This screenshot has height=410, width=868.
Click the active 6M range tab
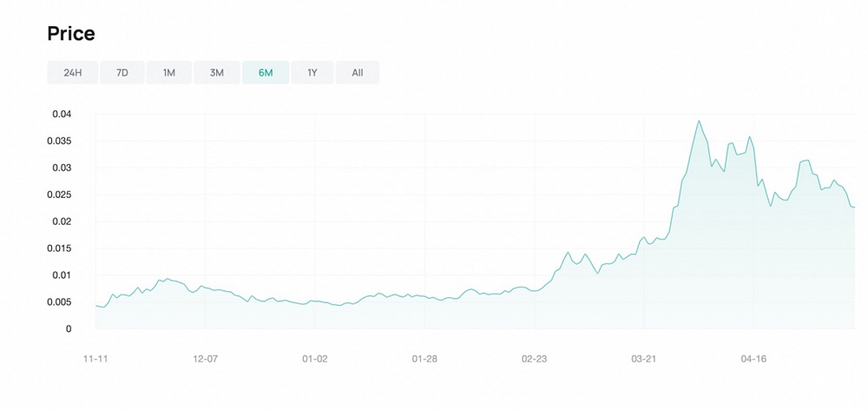tap(266, 73)
